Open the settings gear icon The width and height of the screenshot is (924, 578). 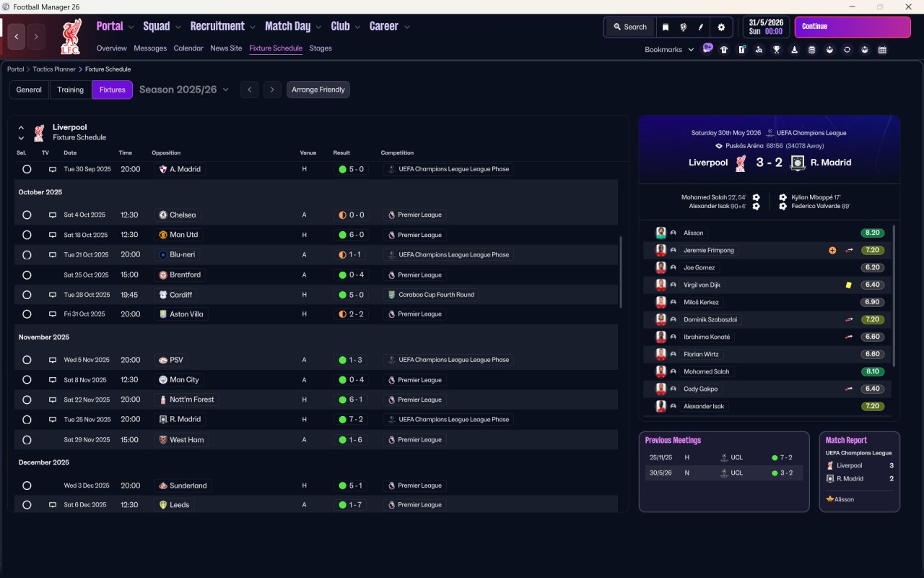721,27
